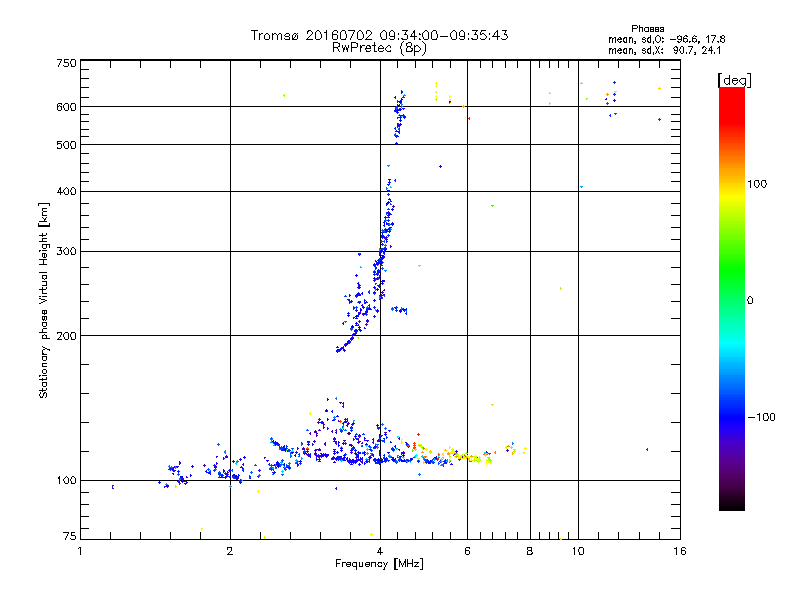Click the black bottom of the colorbar
The width and height of the screenshot is (800, 600).
pyautogui.click(x=732, y=503)
